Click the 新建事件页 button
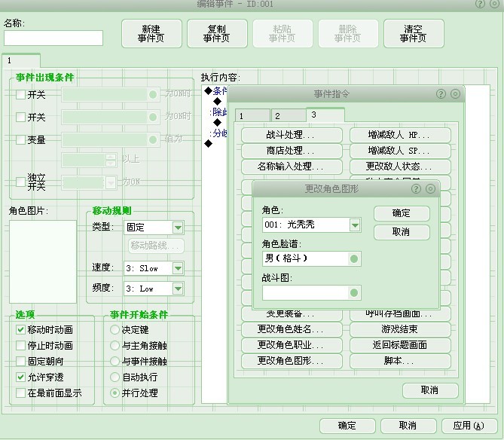Viewport: 504px width, 440px height. click(x=151, y=34)
